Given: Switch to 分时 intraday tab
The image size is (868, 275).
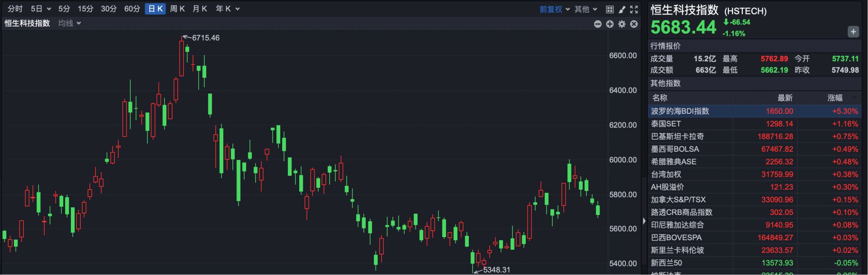Looking at the screenshot, I should point(15,9).
